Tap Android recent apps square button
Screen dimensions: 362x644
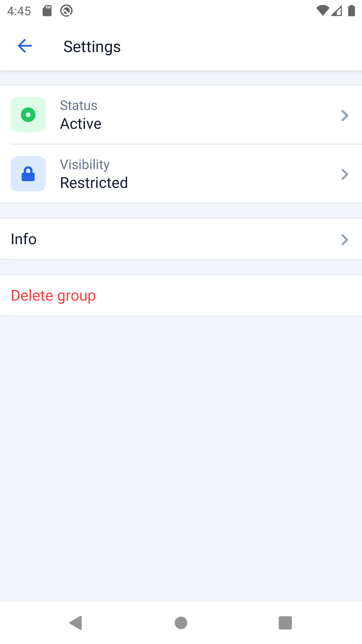pos(285,623)
